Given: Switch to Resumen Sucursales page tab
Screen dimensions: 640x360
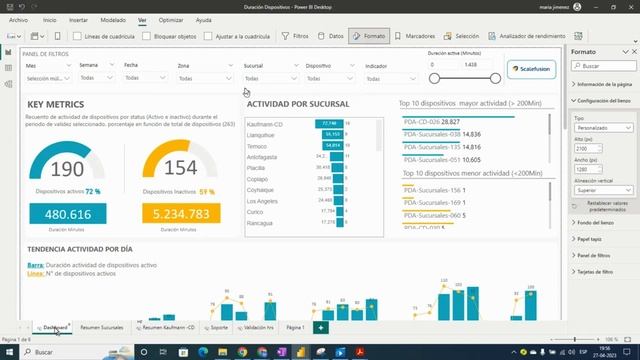Looking at the screenshot, I should pyautogui.click(x=102, y=327).
